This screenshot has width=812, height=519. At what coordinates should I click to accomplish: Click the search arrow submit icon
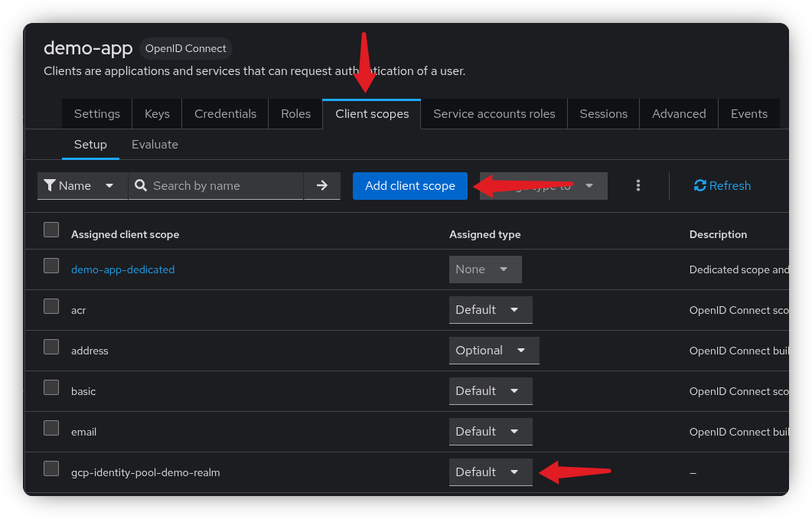pos(322,185)
